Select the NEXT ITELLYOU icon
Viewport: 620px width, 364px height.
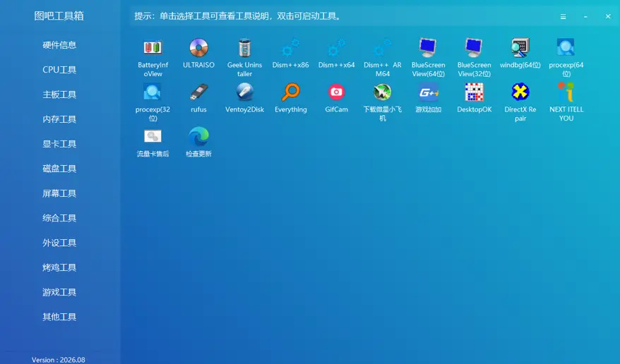(x=566, y=92)
